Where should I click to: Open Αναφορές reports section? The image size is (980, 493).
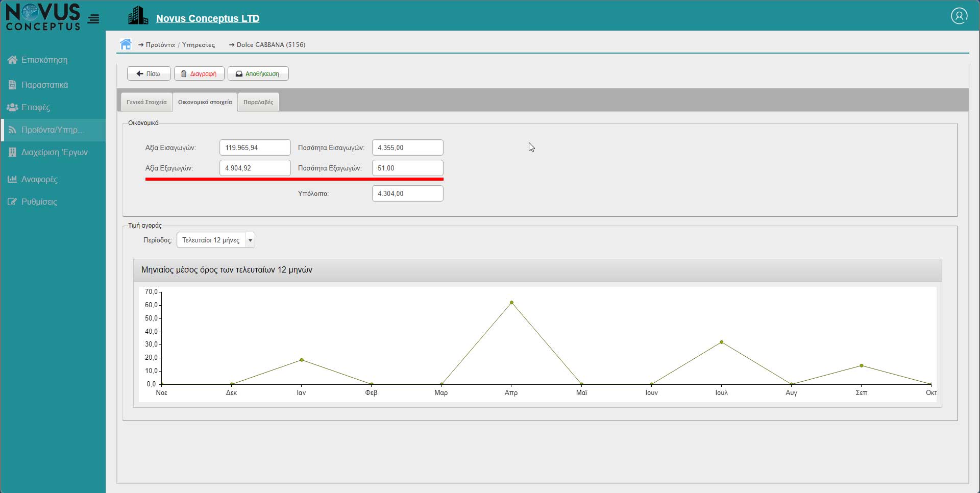39,180
